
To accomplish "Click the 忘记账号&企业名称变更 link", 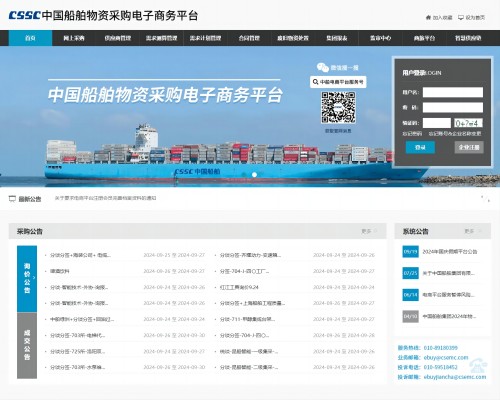I will click(x=455, y=134).
